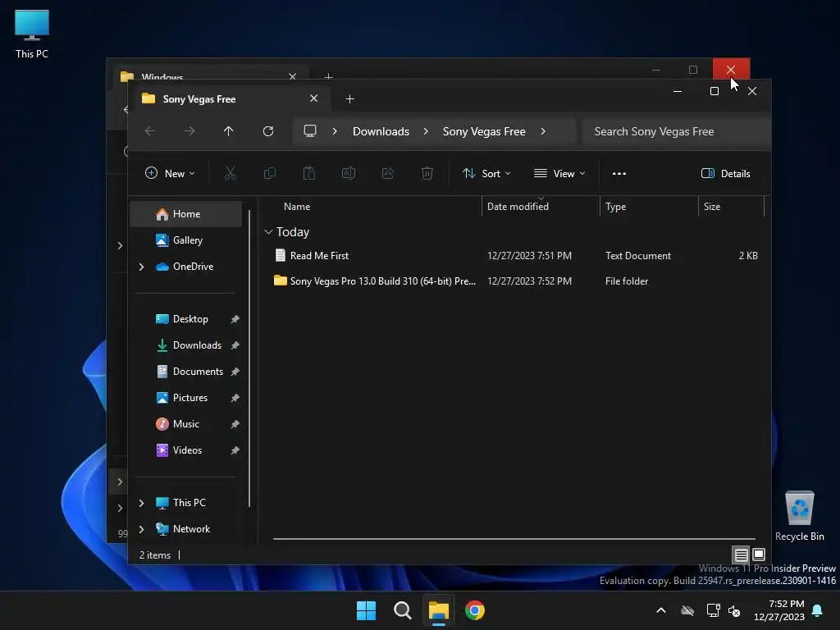Click the Share icon in toolbar
Viewport: 840px width, 630px height.
pos(388,173)
